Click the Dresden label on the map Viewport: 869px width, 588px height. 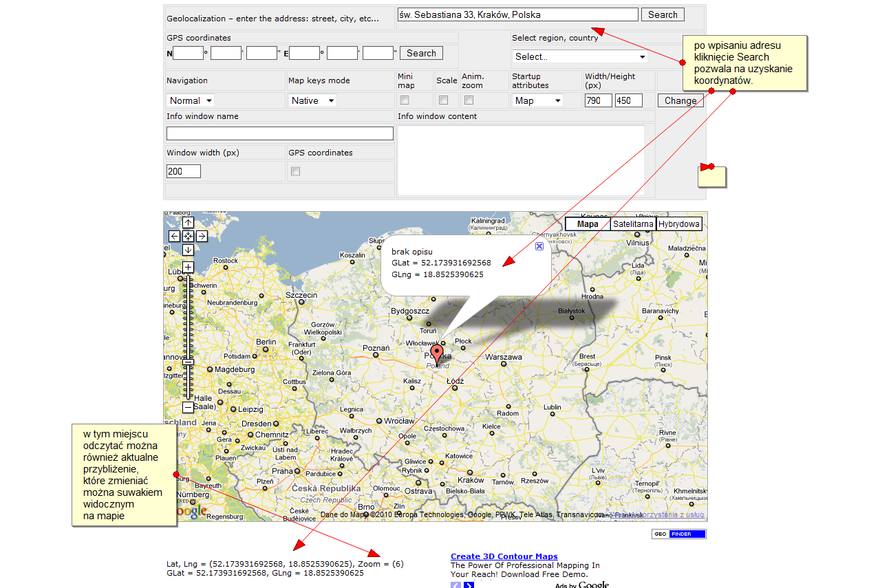[256, 424]
